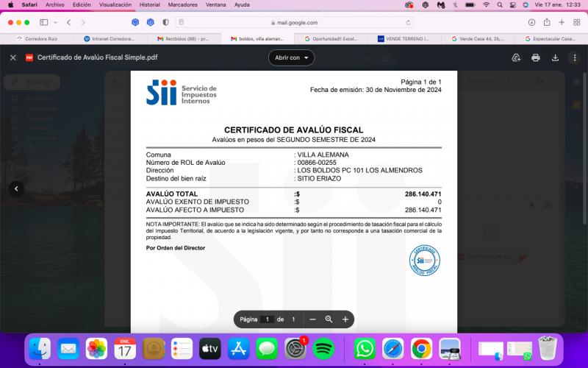Switch to Vende Casa 4d tab
588x368 pixels.
click(478, 39)
